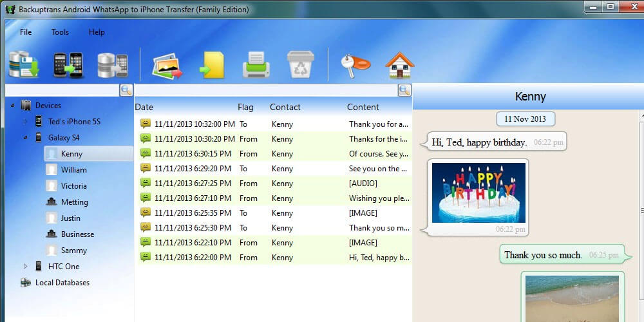The height and width of the screenshot is (322, 644).
Task: Click the yellow export file icon
Action: tap(212, 65)
